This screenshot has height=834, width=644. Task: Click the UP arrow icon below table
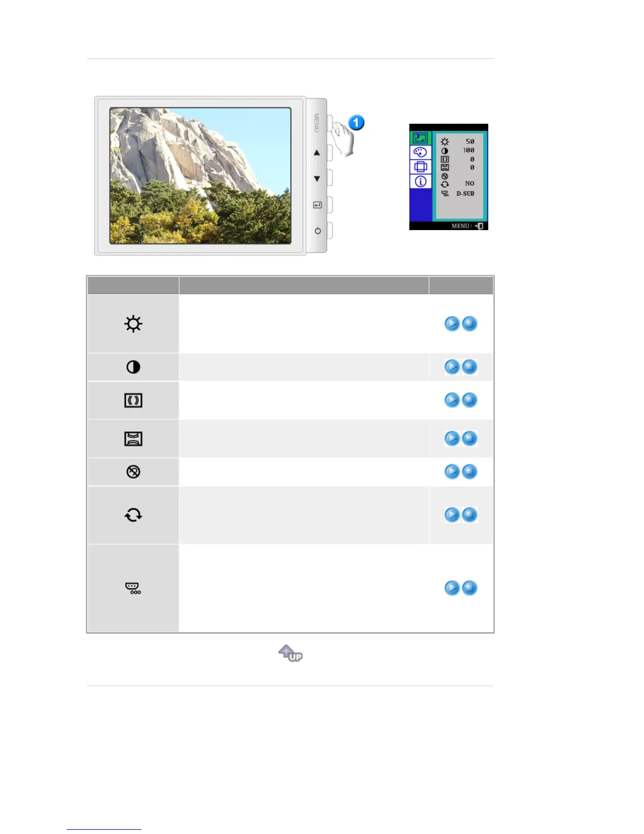(290, 653)
